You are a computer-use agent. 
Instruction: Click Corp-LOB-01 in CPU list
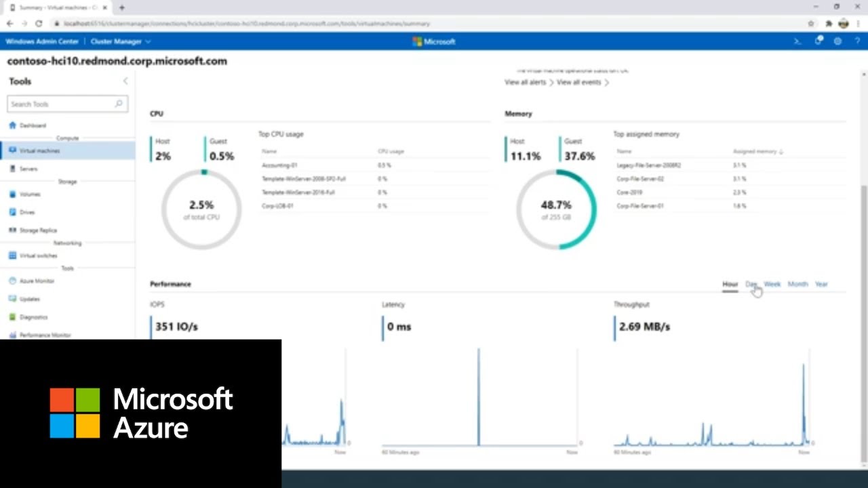[x=277, y=206]
